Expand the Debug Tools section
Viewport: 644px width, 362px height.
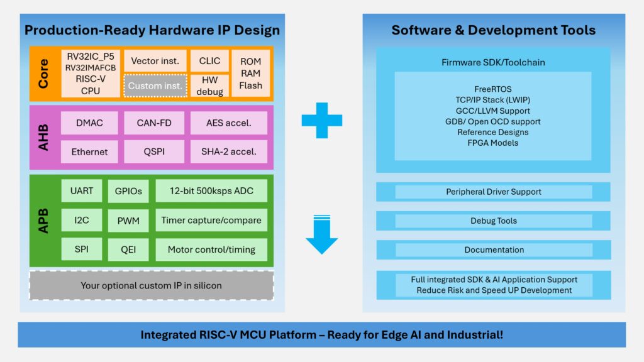point(493,221)
